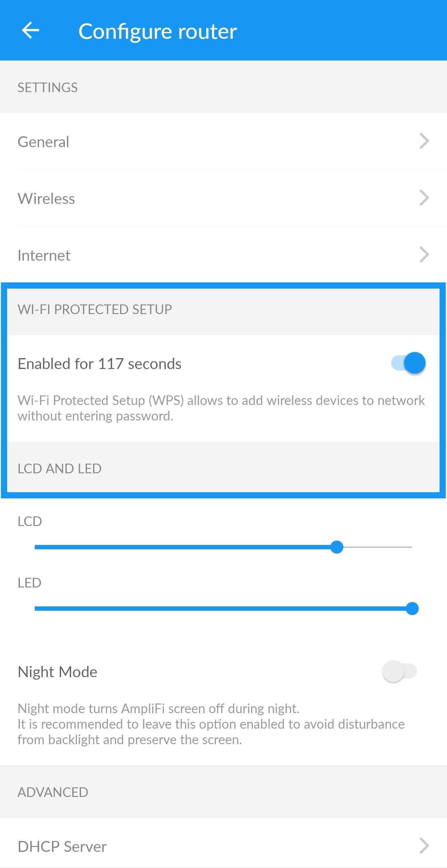The image size is (447, 868).
Task: Expand Wireless settings arrow
Action: pos(424,198)
